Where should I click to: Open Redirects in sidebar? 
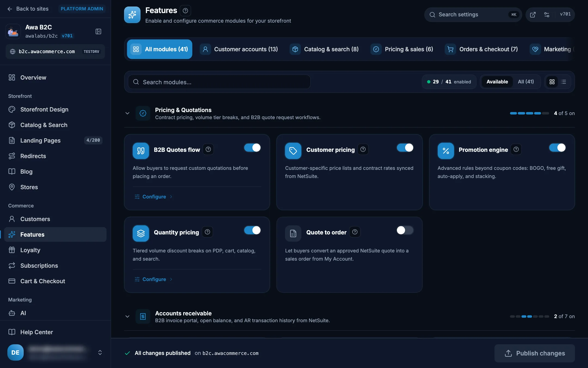(x=55, y=156)
